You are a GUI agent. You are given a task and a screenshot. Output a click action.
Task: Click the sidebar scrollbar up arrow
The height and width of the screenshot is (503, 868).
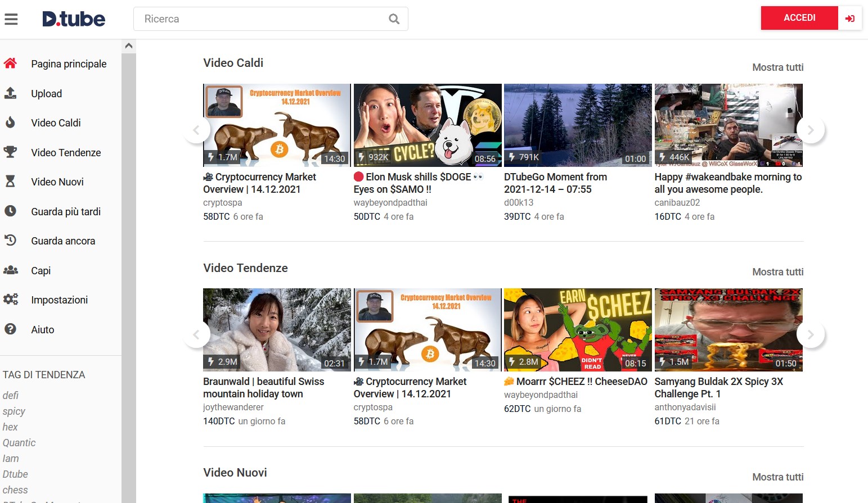[129, 46]
